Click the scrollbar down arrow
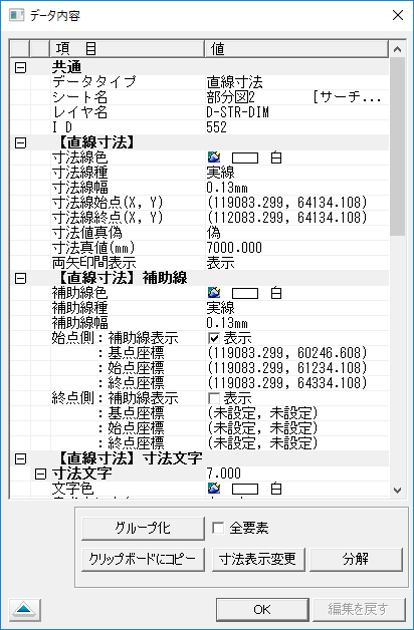 (x=398, y=490)
